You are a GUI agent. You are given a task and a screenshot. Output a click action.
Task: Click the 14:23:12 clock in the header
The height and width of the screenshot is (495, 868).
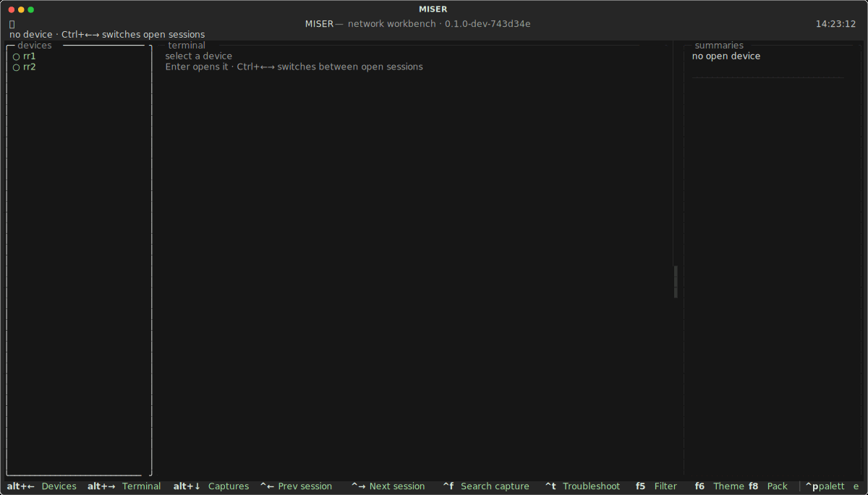[835, 23]
